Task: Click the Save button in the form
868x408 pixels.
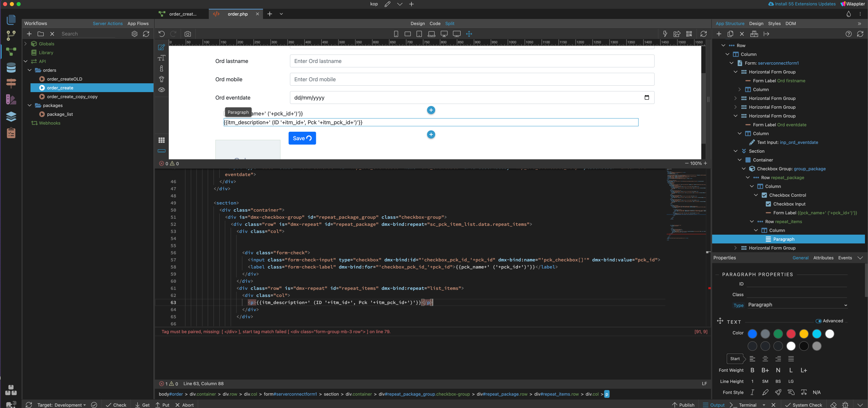Action: (x=302, y=138)
